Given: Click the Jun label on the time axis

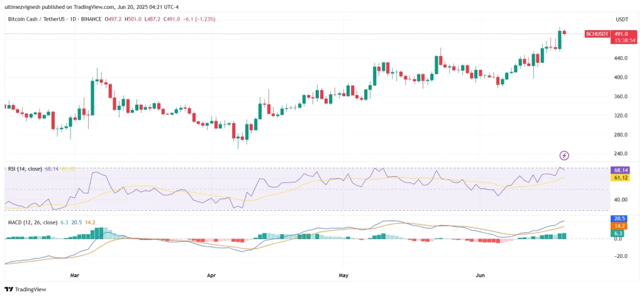Looking at the screenshot, I should point(481,275).
